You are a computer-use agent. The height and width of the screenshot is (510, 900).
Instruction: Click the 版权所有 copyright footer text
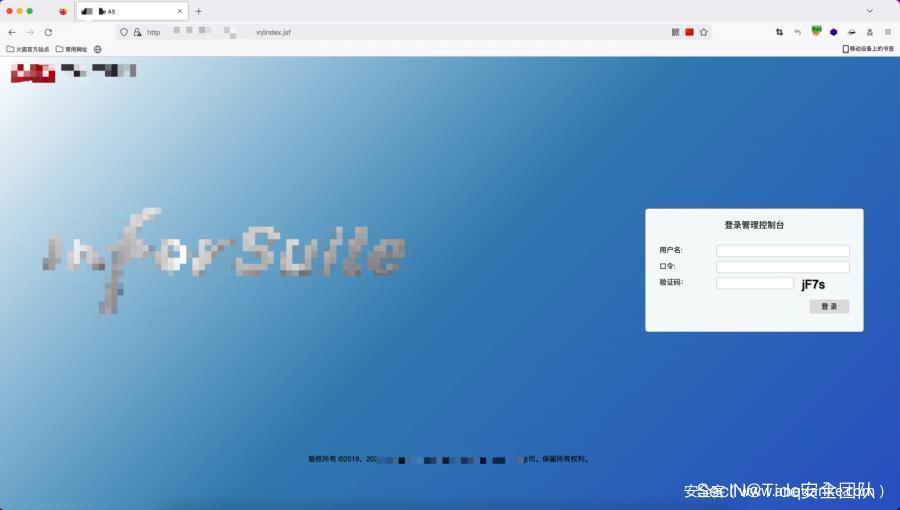(x=449, y=459)
